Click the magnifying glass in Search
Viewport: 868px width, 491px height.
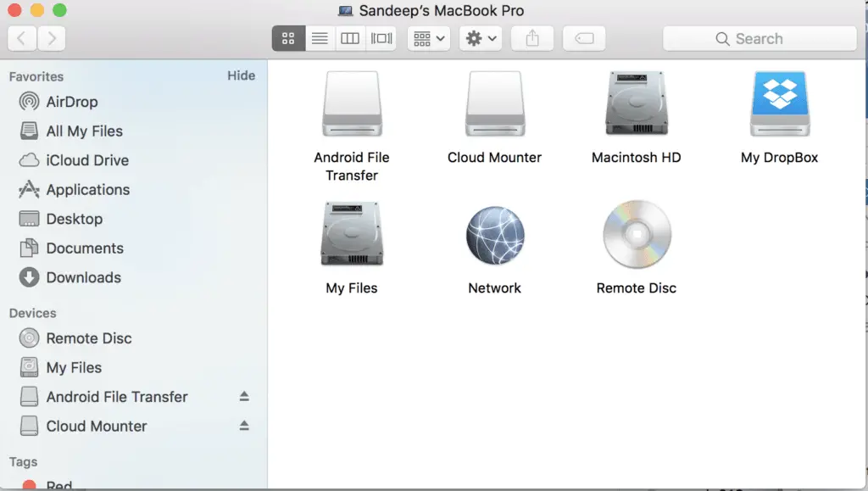click(722, 39)
